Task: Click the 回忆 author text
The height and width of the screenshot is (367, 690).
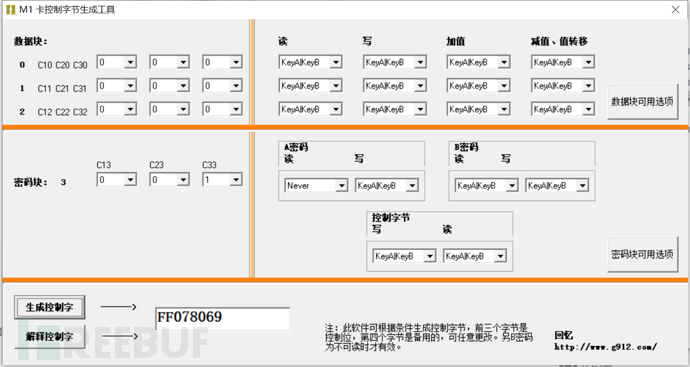Action: [x=564, y=335]
